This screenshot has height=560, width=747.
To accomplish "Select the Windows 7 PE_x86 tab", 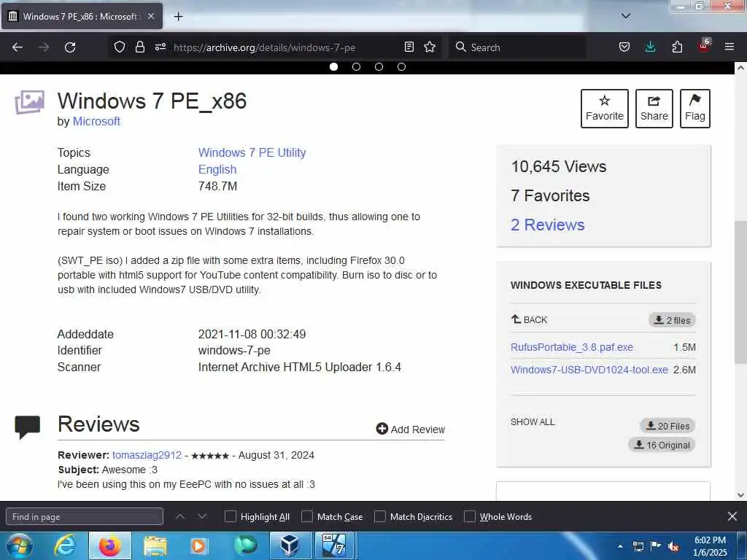I will tap(82, 16).
